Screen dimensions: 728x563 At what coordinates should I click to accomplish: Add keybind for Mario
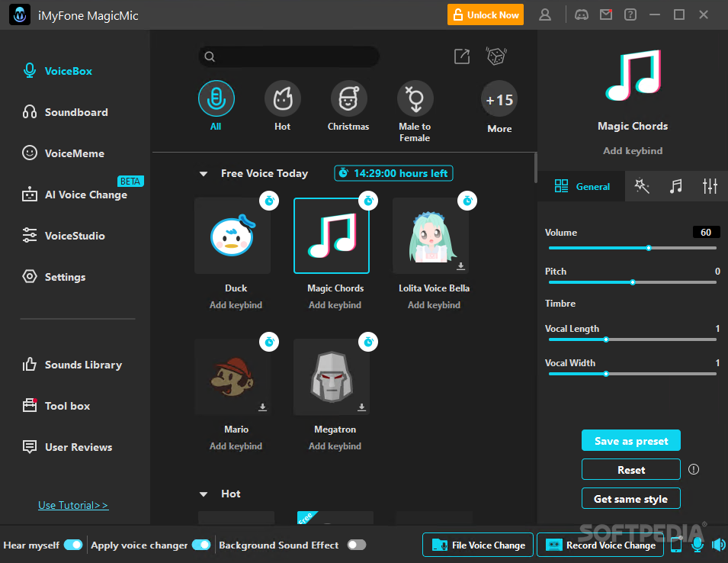pyautogui.click(x=236, y=446)
